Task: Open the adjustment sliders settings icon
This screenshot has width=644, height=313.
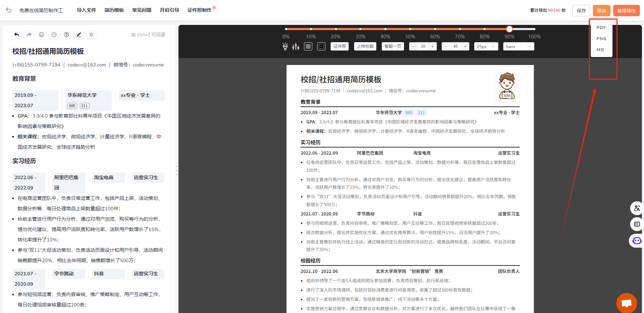Action: click(x=296, y=46)
